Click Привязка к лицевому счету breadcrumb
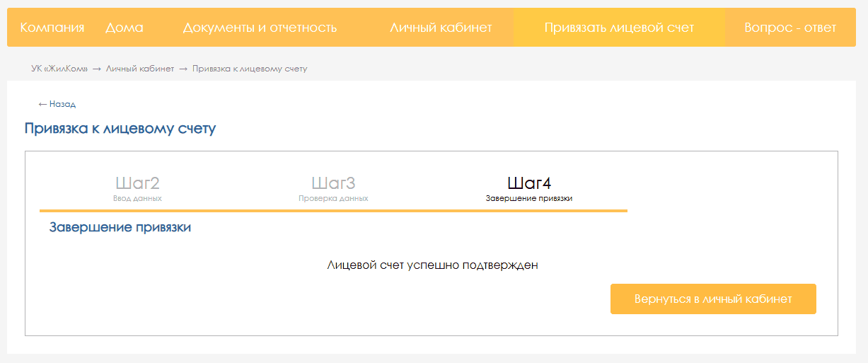This screenshot has width=868, height=363. point(250,69)
